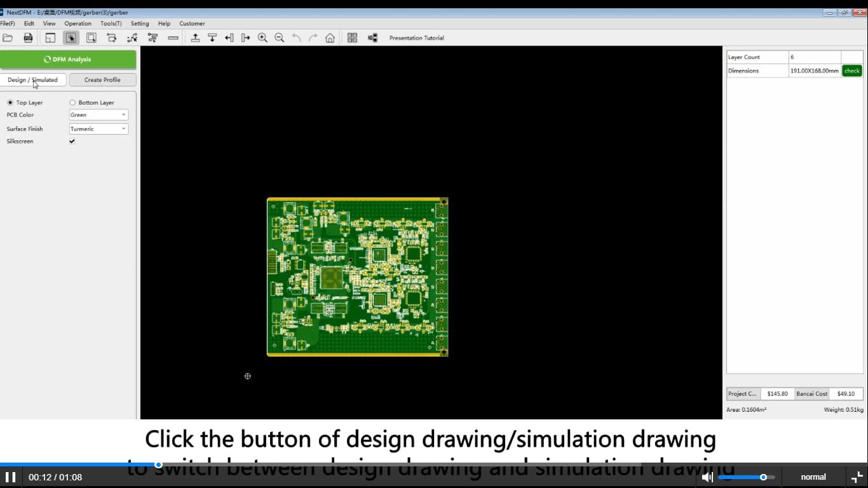Uncheck the Silkscreen checkbox
This screenshot has width=868, height=488.
[72, 141]
